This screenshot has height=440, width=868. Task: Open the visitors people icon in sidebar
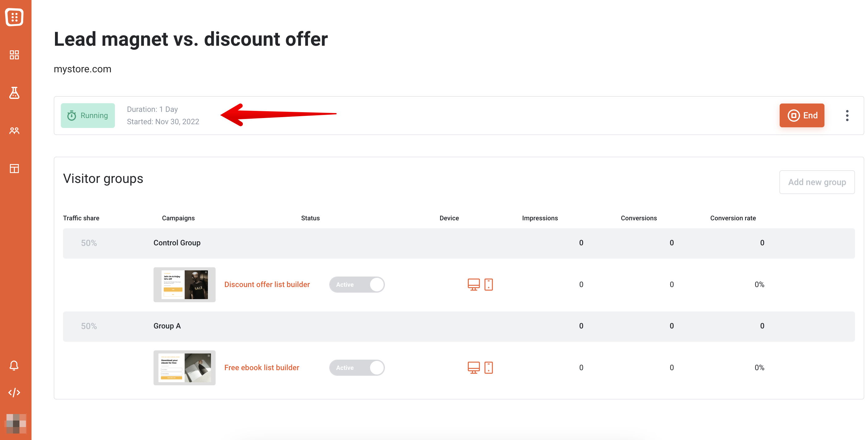click(x=14, y=130)
